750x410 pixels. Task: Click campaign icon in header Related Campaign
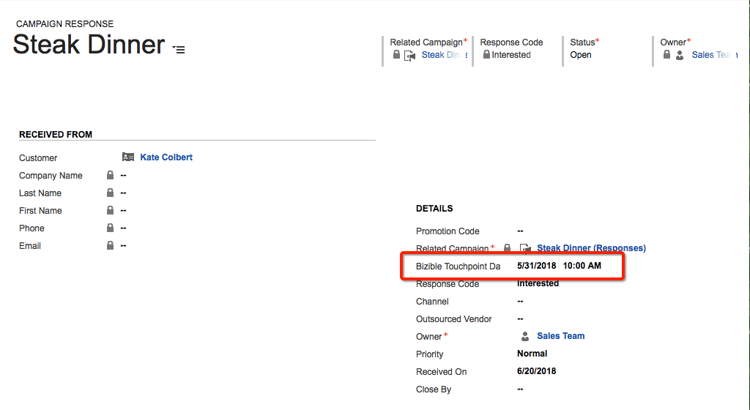coord(410,56)
